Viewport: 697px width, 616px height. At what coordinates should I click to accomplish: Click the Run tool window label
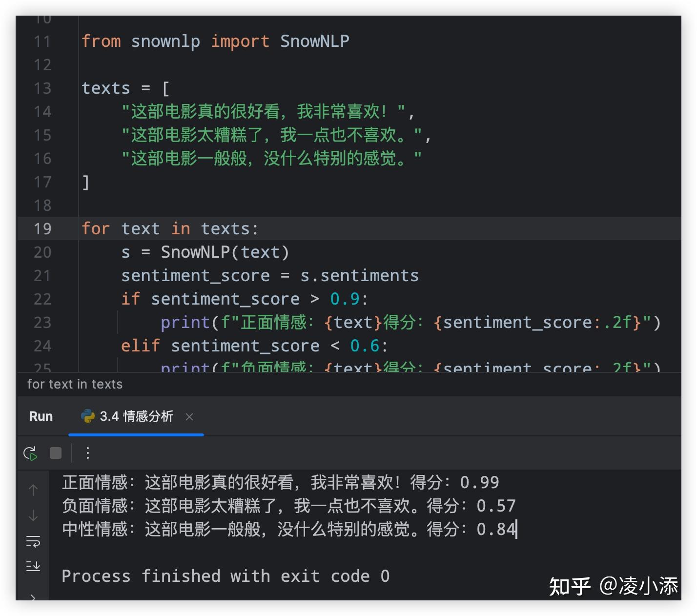(41, 416)
